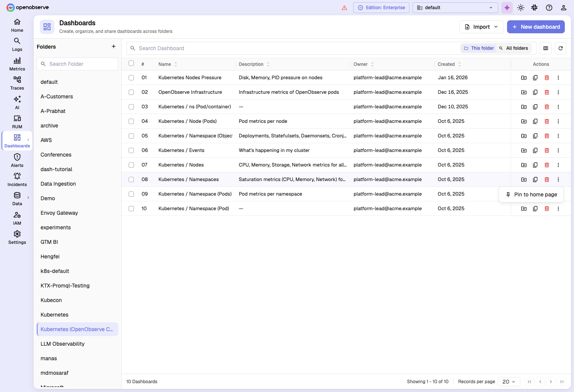Image resolution: width=574 pixels, height=392 pixels.
Task: Check row 06 Kubernetes / Events
Action: (x=131, y=150)
